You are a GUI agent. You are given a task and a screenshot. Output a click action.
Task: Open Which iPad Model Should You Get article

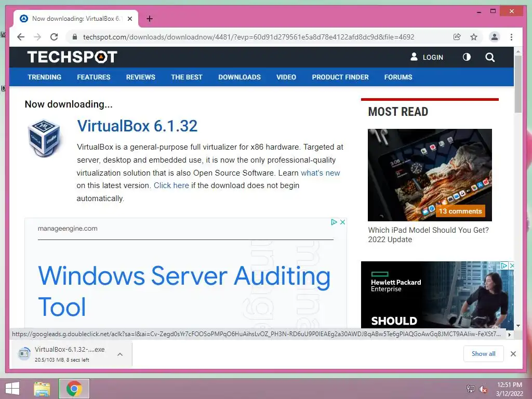tap(428, 234)
